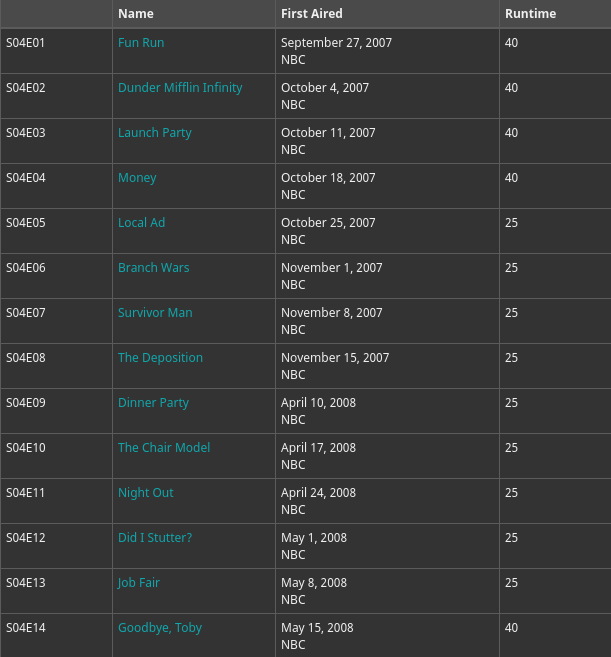Open the Dunder Mifflin Infinity episode link
Screen dimensions: 611x657
[x=180, y=88]
